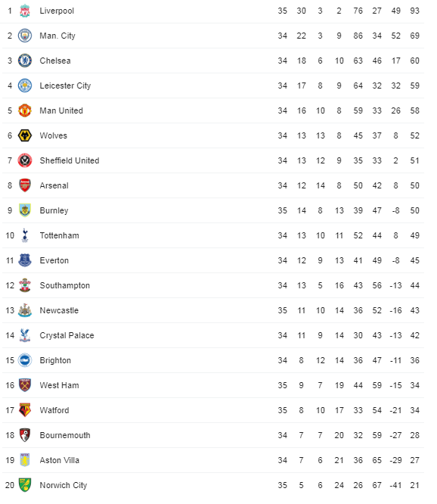Open the Crystal Palace team link
This screenshot has height=504, width=437.
point(67,335)
